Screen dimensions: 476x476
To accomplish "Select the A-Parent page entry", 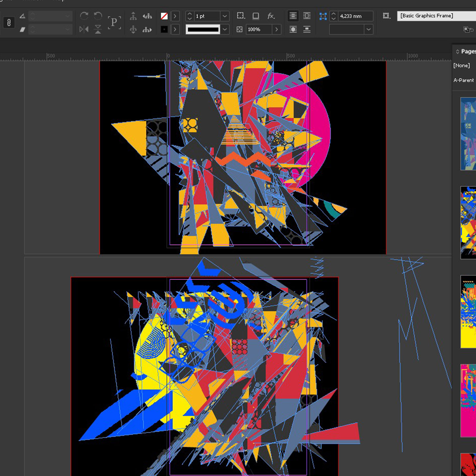I will pos(463,80).
